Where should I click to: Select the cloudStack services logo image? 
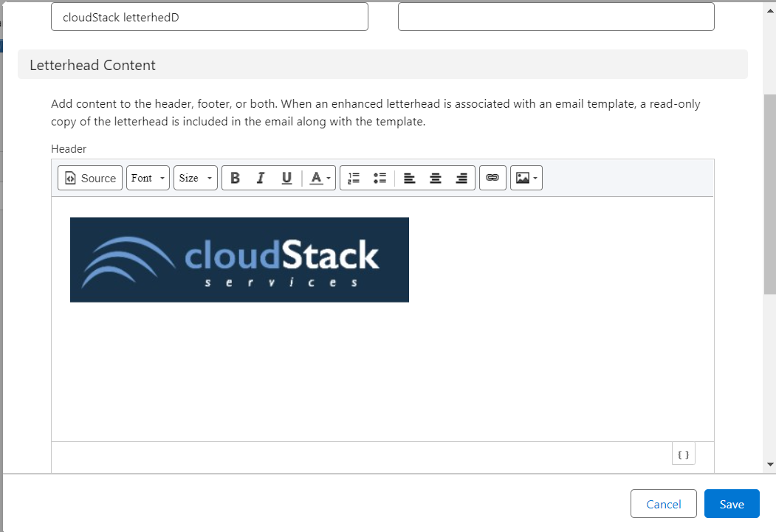pyautogui.click(x=239, y=260)
